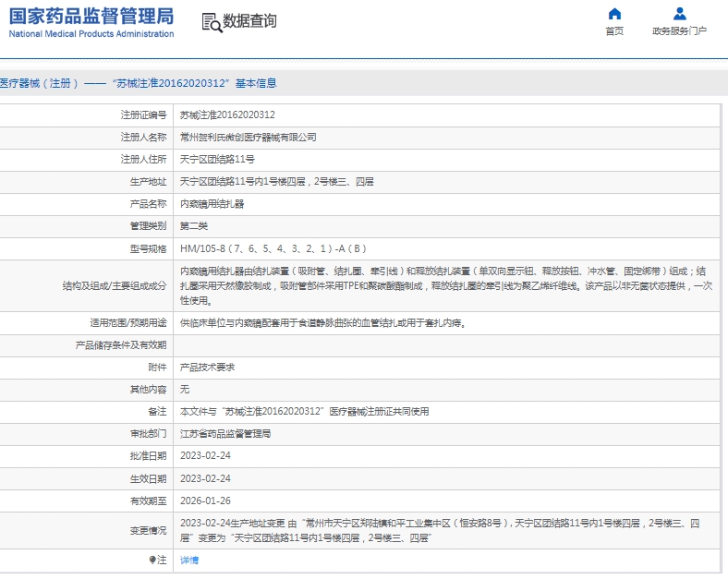Select the address 天宁区团结路11号

point(217,160)
